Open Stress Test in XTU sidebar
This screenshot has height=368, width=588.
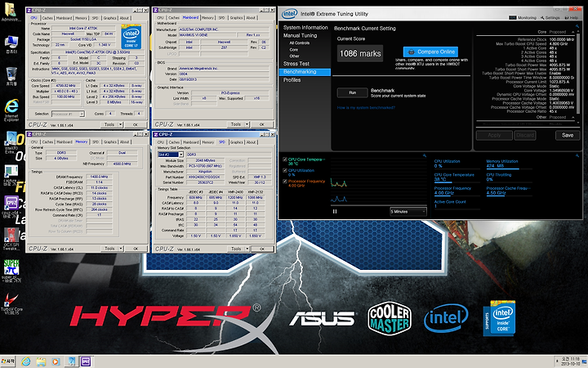click(x=296, y=64)
